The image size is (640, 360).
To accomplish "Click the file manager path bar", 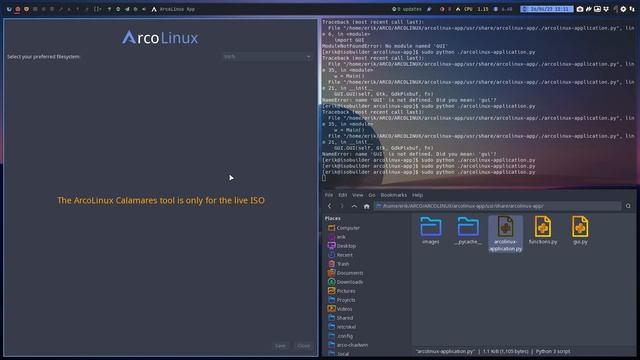I will click(498, 206).
